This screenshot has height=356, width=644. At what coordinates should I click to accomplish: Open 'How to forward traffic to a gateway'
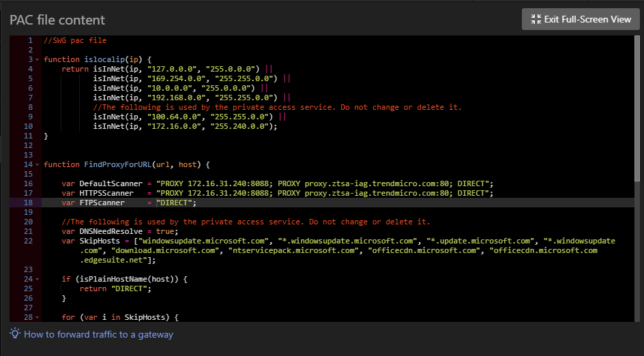click(98, 335)
